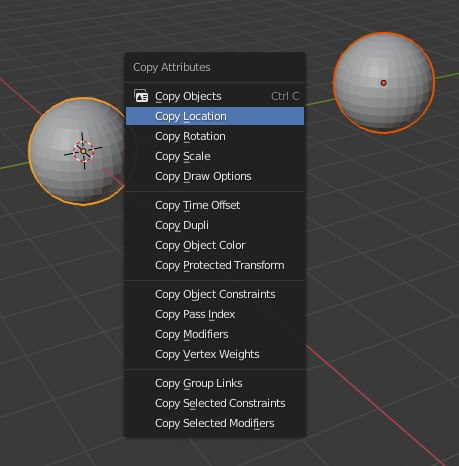Pick Copy Object Constraints

tap(215, 294)
